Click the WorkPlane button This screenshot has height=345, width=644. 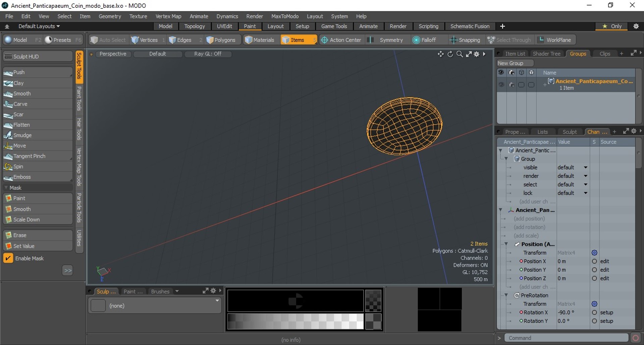click(x=555, y=40)
